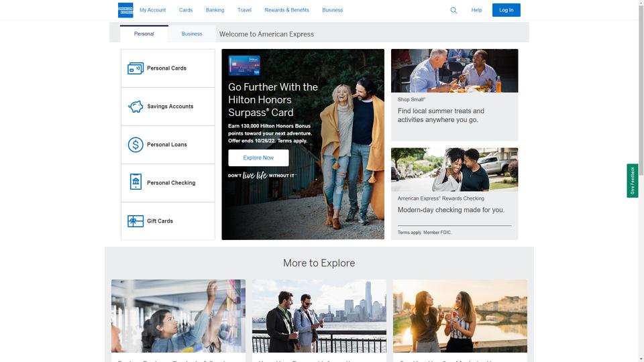
Task: Click the Hilton Honors Surpass Card headline
Action: tap(273, 100)
